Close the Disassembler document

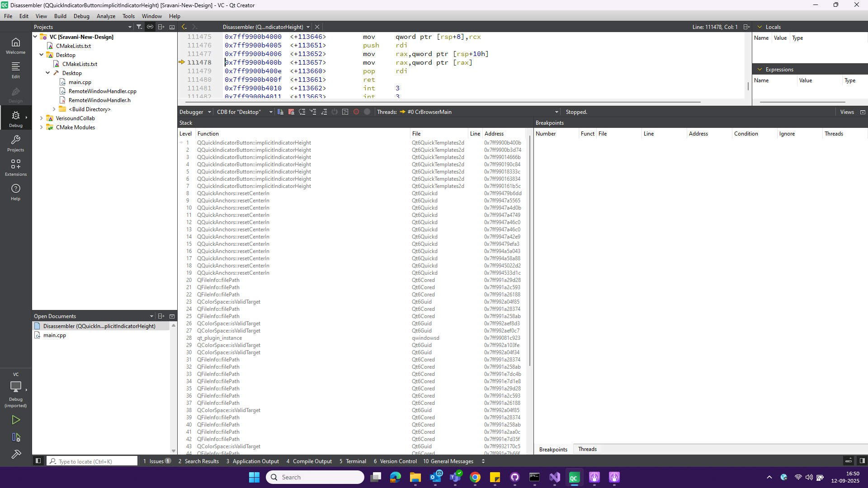[317, 27]
